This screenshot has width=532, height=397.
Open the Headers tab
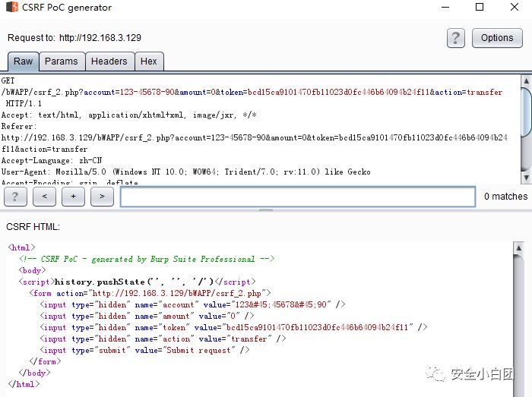pos(109,61)
